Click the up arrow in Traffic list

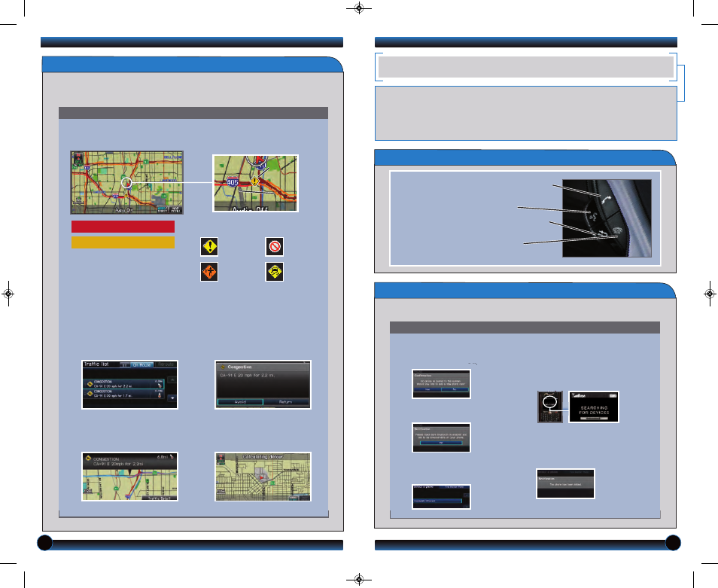tap(172, 379)
